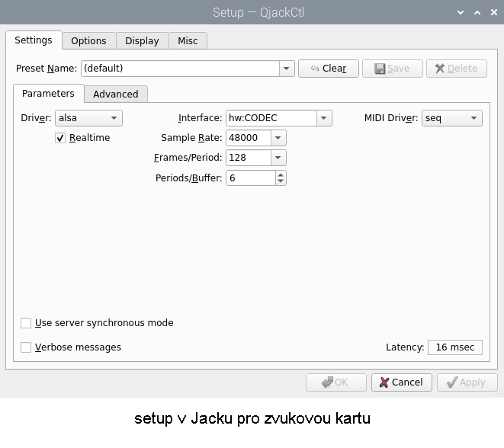
Task: Enable Use server synchronous mode checkbox
Action: [x=26, y=323]
